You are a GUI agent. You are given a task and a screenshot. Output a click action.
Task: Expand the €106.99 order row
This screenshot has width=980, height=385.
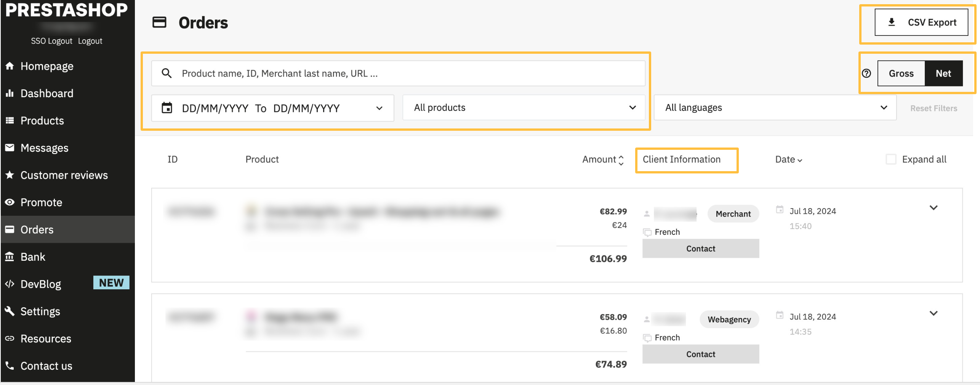tap(933, 208)
